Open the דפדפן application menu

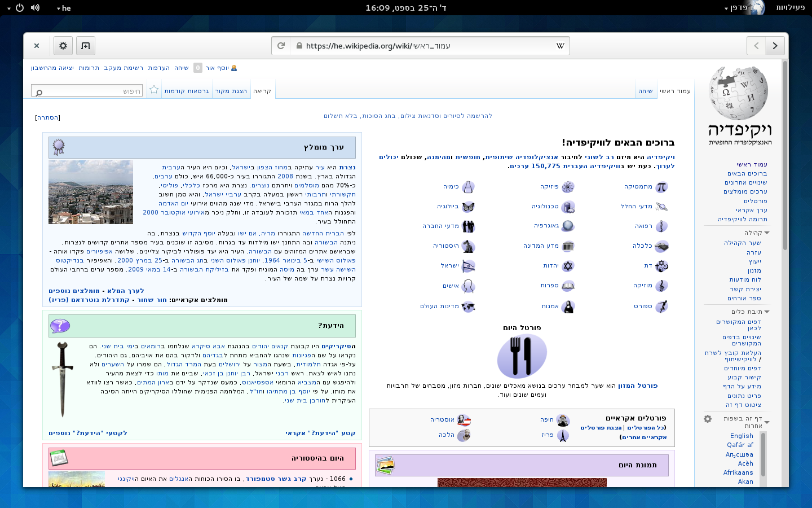(745, 8)
